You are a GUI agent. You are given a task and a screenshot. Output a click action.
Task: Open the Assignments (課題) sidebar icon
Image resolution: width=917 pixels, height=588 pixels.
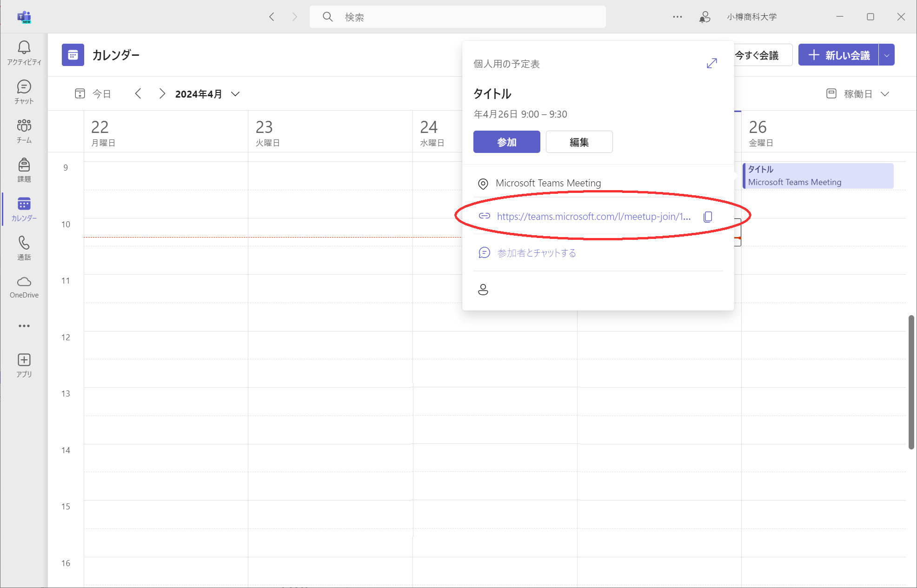click(24, 170)
